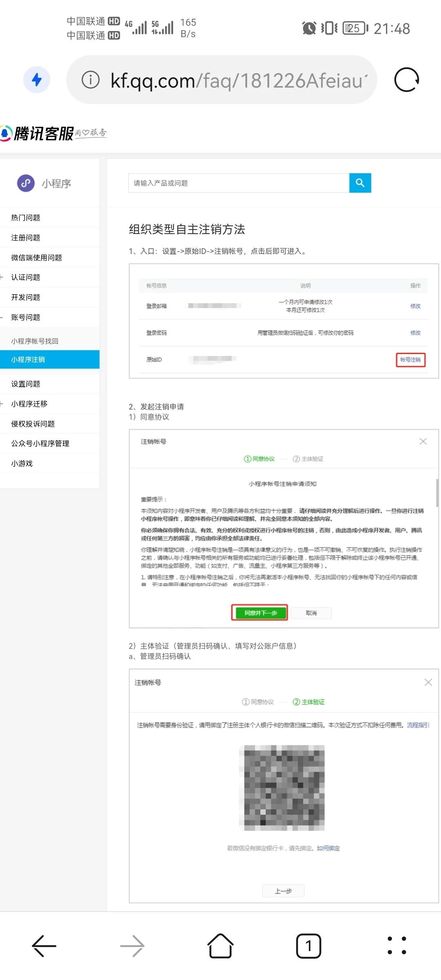Open site info icon in address bar
Viewport: 441px width, 980px height.
point(91,80)
